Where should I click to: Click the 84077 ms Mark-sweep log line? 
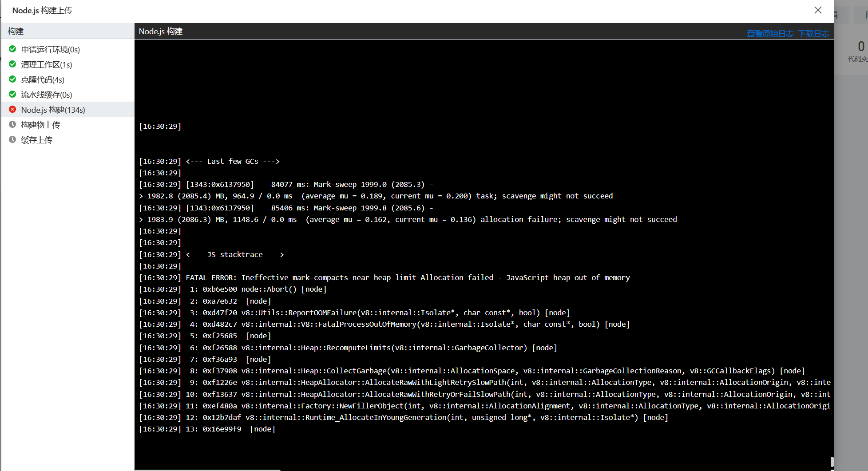pyautogui.click(x=286, y=184)
